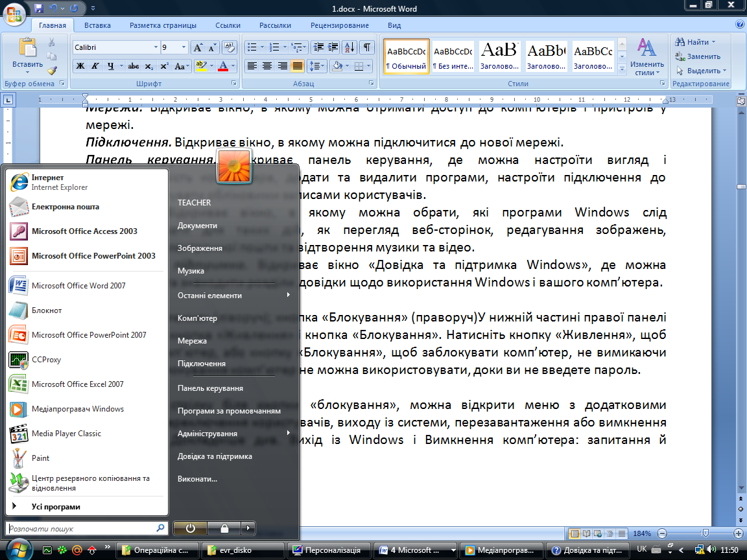The image size is (747, 560).
Task: Toggle italic formatting button
Action: 95,66
